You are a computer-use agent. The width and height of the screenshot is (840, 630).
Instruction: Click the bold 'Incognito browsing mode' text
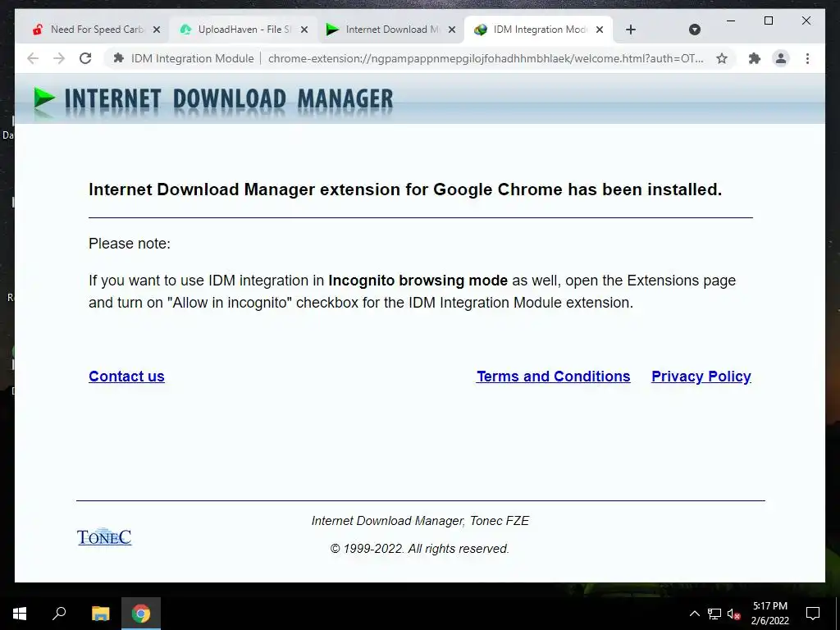[x=418, y=281]
